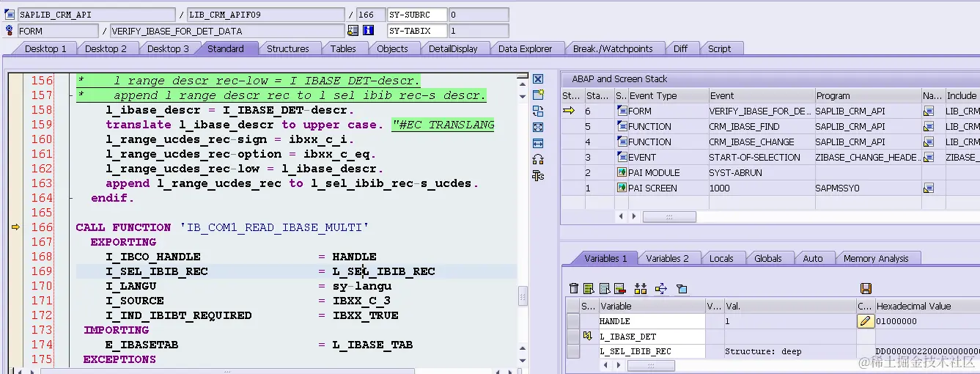This screenshot has width=980, height=374.
Task: Switch to Desktop 1 tab
Action: tap(45, 48)
